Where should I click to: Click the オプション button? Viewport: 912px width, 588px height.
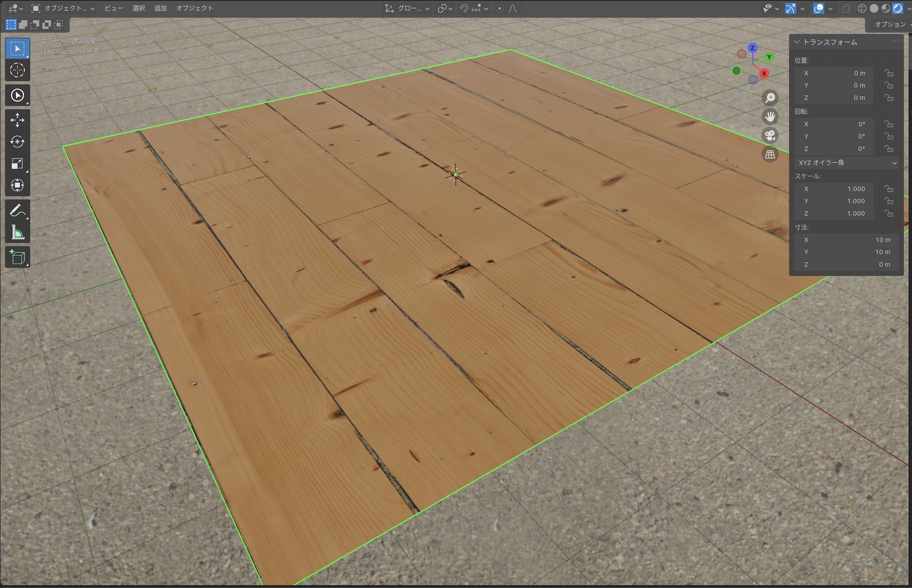tap(890, 24)
